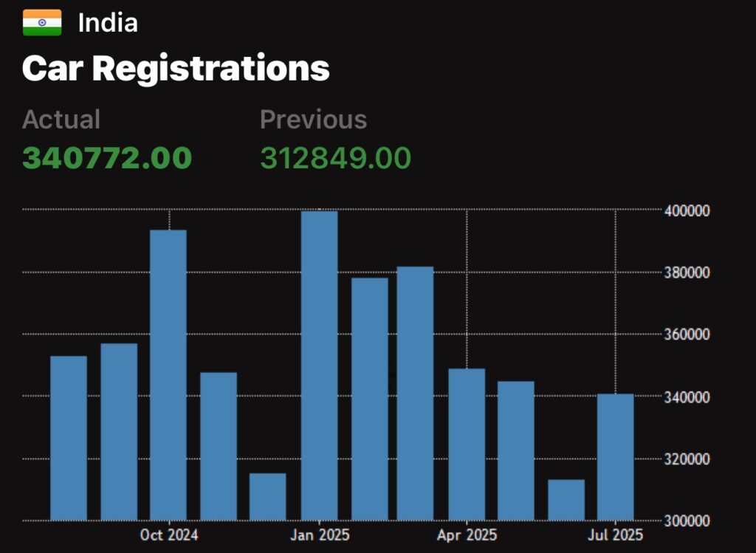Click the previous value 312849.00
Image resolution: width=756 pixels, height=553 pixels.
pos(336,158)
